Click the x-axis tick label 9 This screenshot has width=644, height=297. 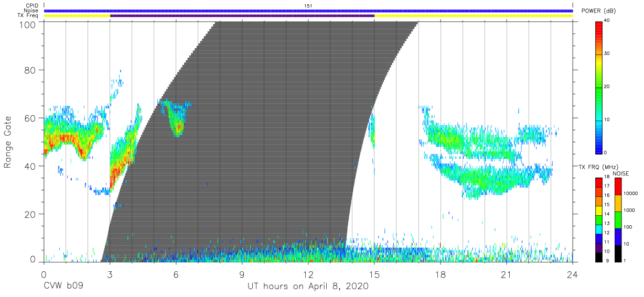(242, 274)
